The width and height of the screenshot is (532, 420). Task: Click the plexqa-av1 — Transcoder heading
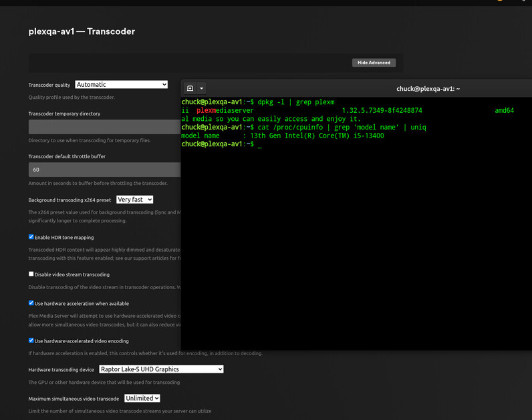coord(82,31)
